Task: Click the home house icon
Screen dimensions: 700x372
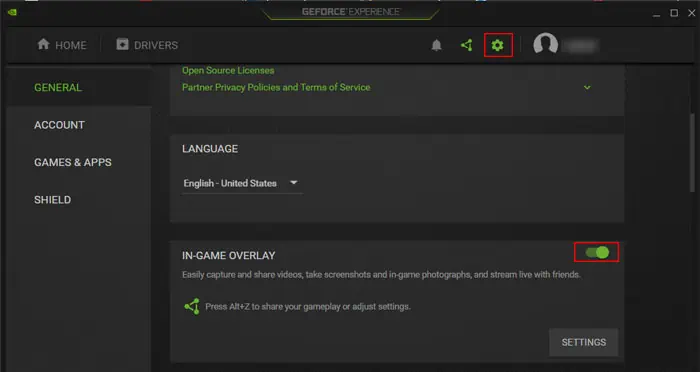Action: click(x=43, y=44)
